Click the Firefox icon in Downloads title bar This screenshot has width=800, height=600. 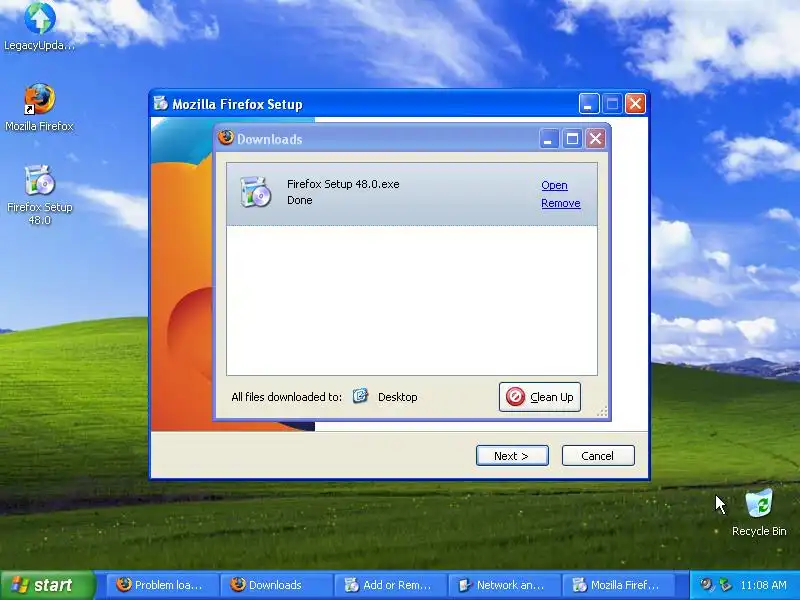pyautogui.click(x=226, y=138)
